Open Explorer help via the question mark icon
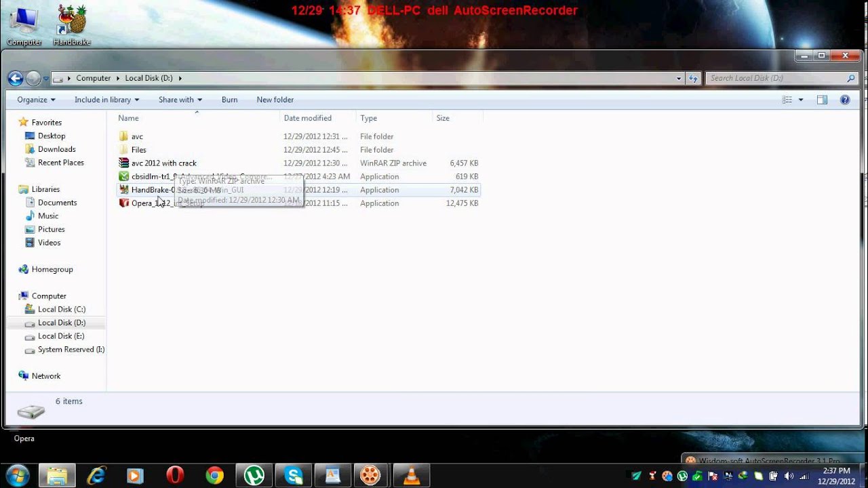Image resolution: width=868 pixels, height=488 pixels. point(845,100)
